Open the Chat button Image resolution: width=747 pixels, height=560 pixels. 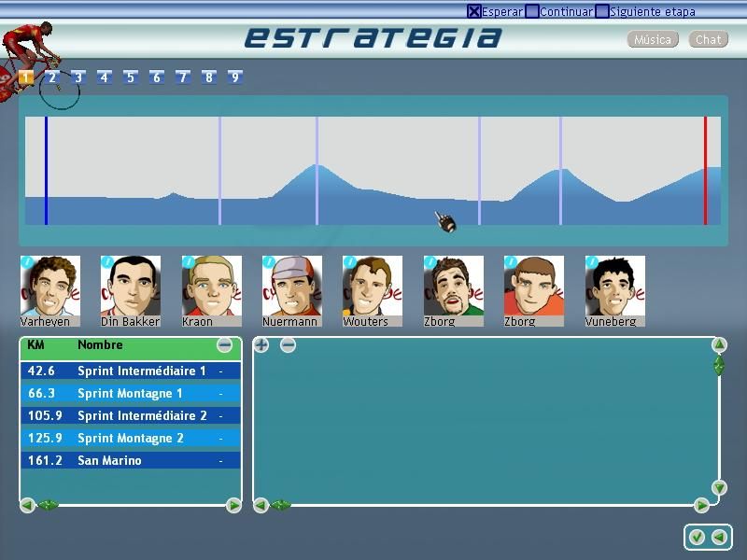click(709, 39)
